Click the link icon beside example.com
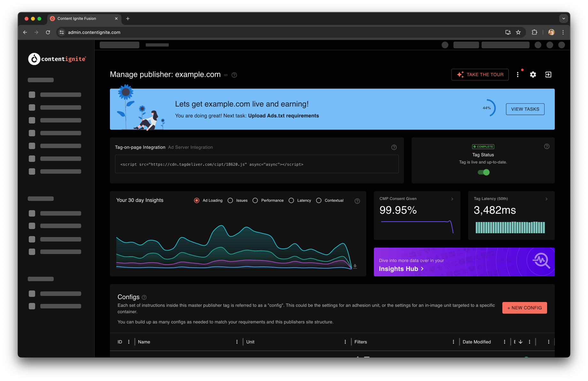Viewport: 588px width, 381px height. pos(226,75)
